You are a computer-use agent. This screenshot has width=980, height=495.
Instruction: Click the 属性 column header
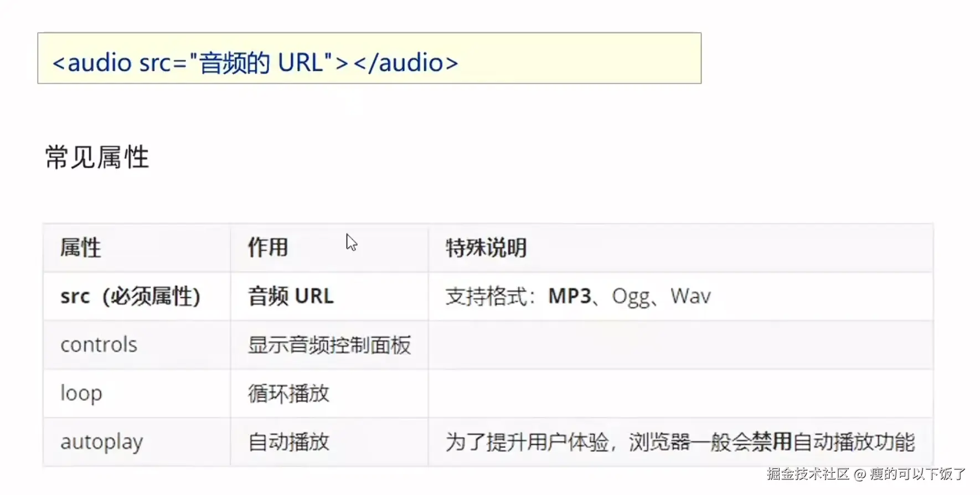click(81, 248)
